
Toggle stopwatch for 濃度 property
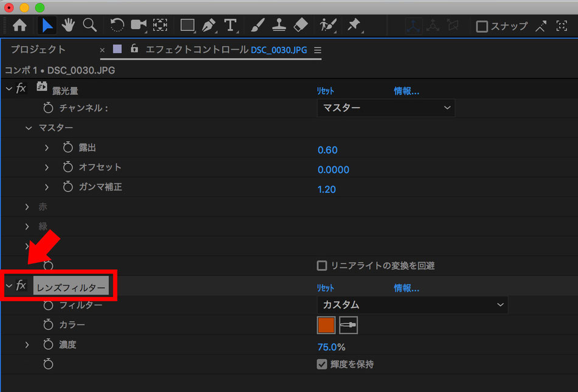coord(48,345)
